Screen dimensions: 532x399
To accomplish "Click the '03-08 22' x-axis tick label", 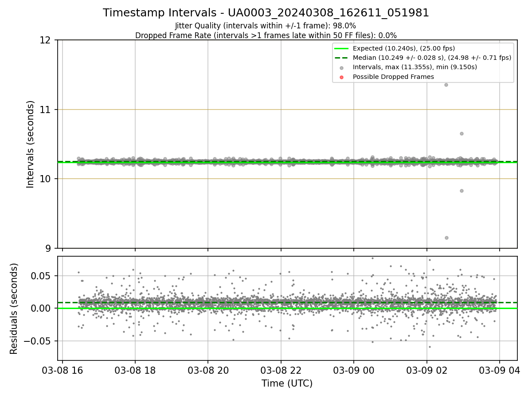I will 281,370.
